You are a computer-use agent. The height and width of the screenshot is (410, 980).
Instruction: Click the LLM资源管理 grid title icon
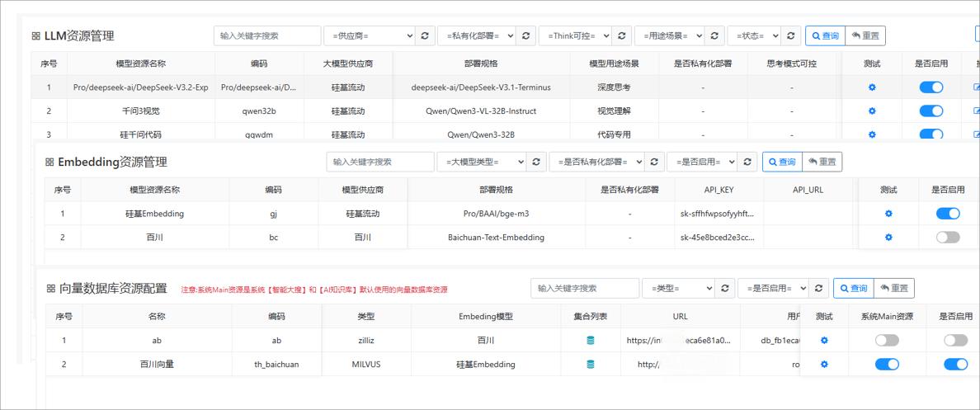click(35, 36)
